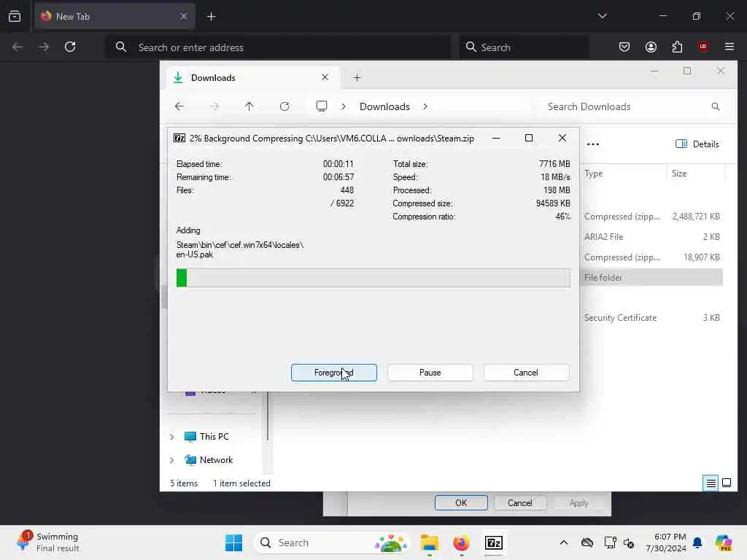Open the Firefox application menu

729,47
